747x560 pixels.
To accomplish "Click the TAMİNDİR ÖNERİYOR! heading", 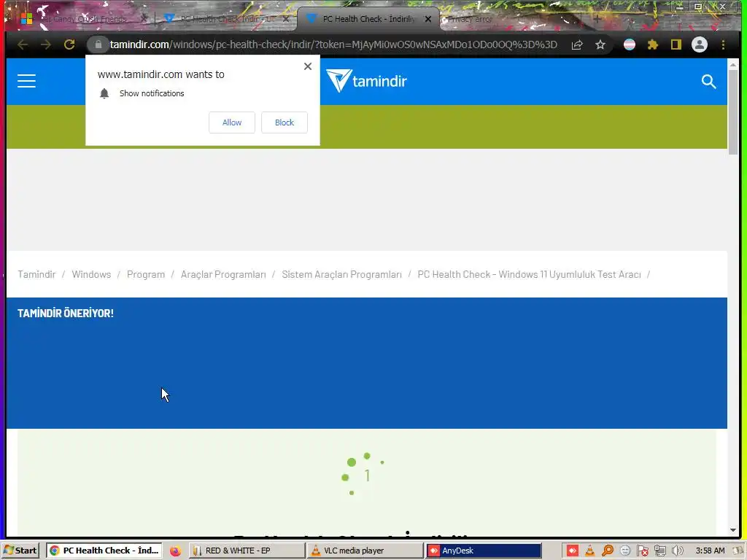I will coord(66,313).
